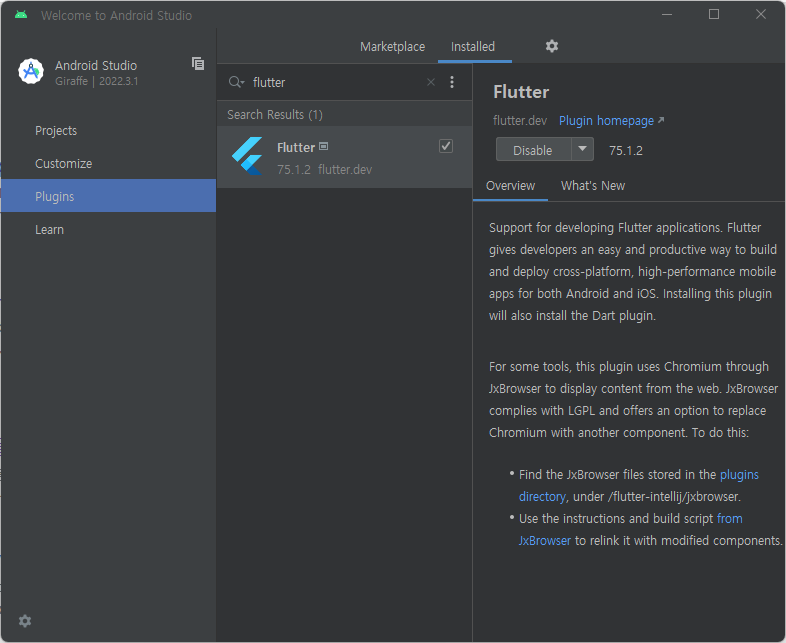Open the Plugin homepage link
Screen dimensions: 786x643
[x=611, y=121]
